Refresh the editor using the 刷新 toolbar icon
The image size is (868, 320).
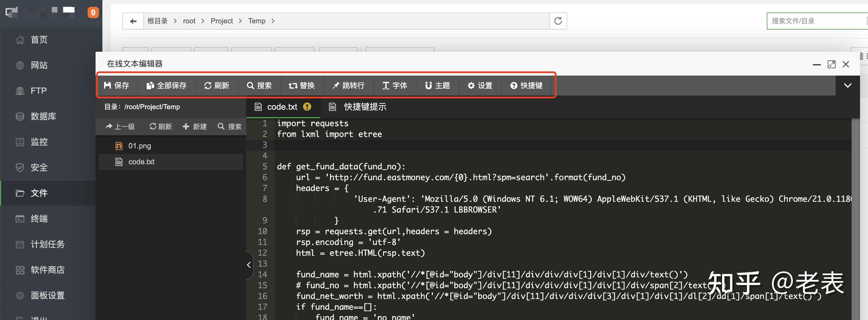217,86
